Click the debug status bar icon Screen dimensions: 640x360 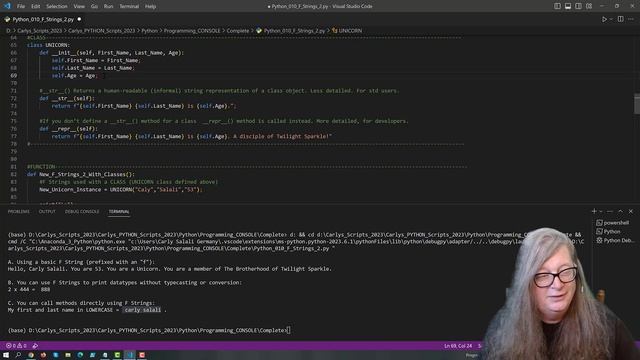click(35, 346)
